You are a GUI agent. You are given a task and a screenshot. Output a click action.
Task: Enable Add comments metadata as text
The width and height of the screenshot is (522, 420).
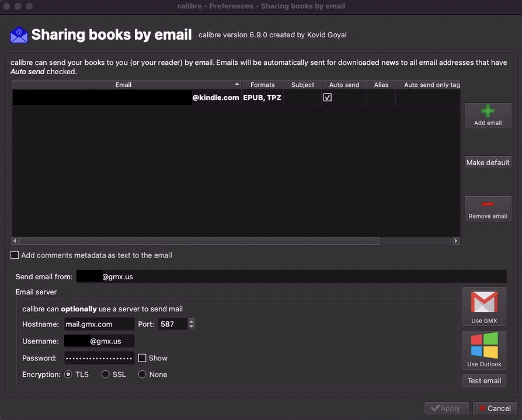click(x=15, y=255)
